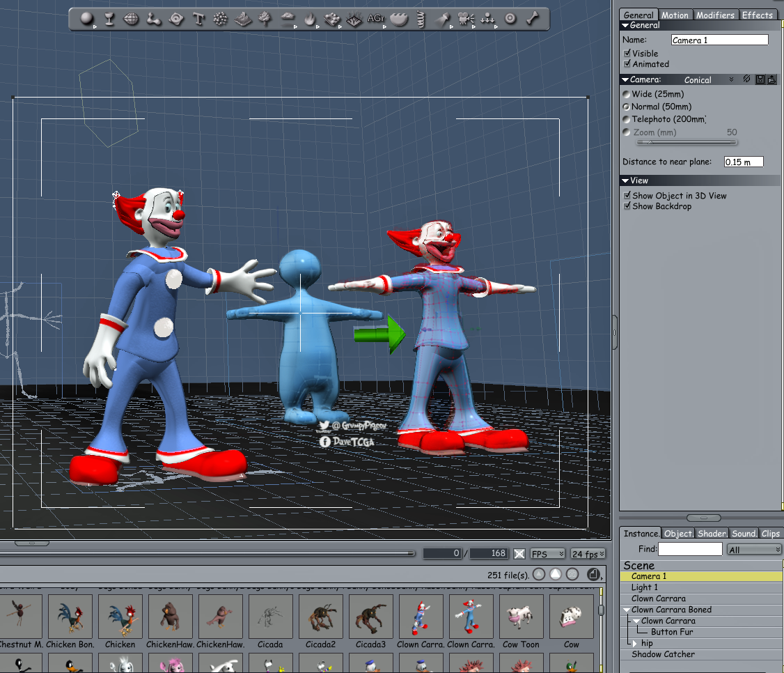Toggle the Visible checkbox
The height and width of the screenshot is (673, 784).
(x=627, y=53)
